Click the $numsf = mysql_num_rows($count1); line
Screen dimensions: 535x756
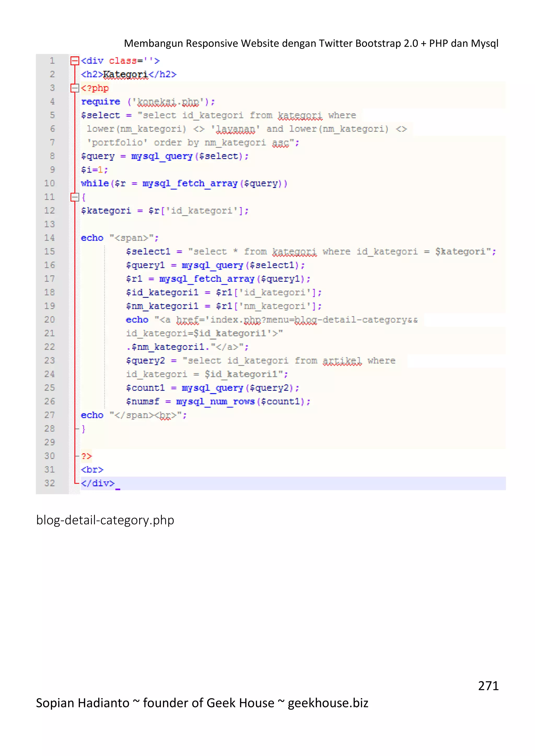click(218, 401)
